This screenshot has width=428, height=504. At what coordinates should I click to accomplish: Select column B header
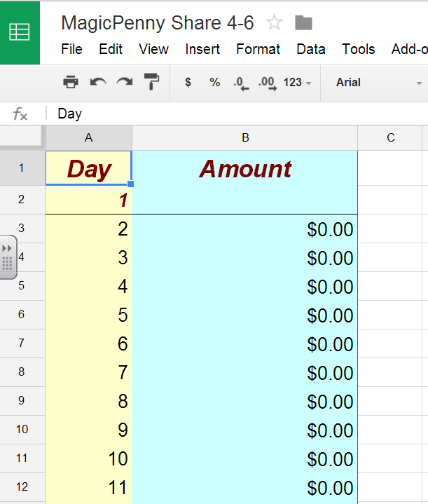click(245, 138)
